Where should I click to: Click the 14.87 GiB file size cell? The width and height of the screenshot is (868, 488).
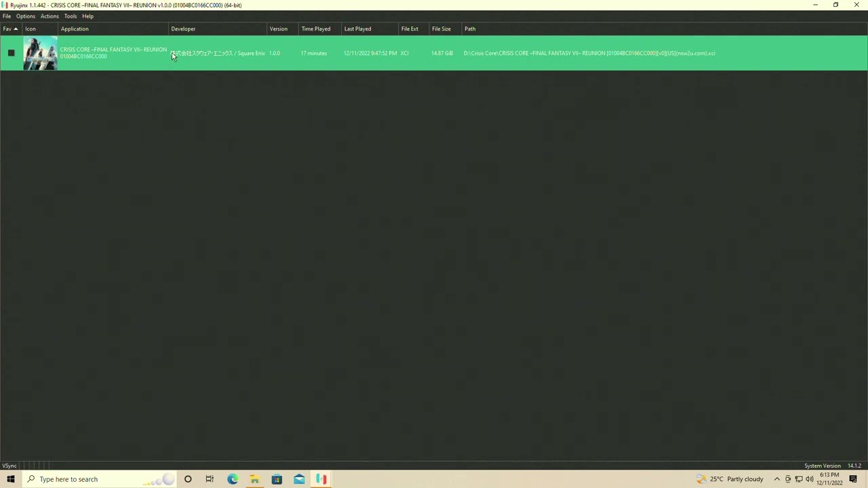click(x=442, y=53)
